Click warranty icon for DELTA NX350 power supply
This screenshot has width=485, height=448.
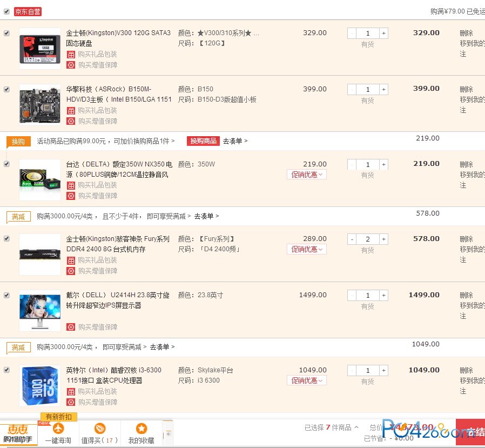(x=71, y=196)
